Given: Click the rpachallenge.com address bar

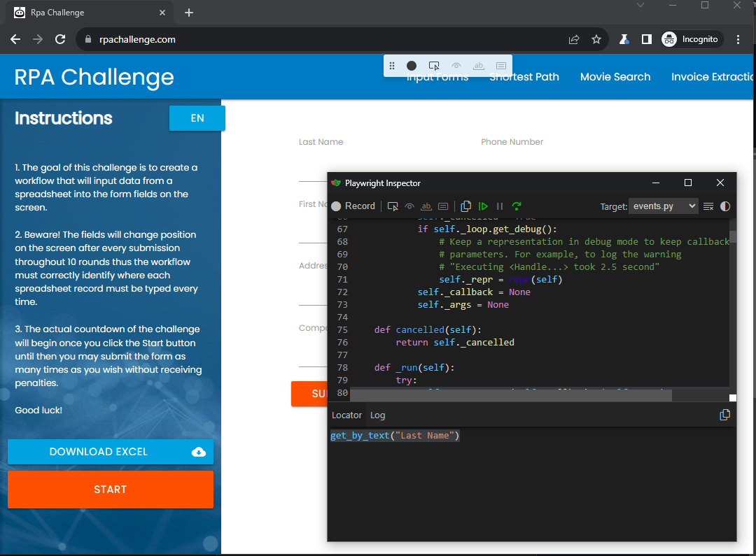Looking at the screenshot, I should tap(322, 40).
